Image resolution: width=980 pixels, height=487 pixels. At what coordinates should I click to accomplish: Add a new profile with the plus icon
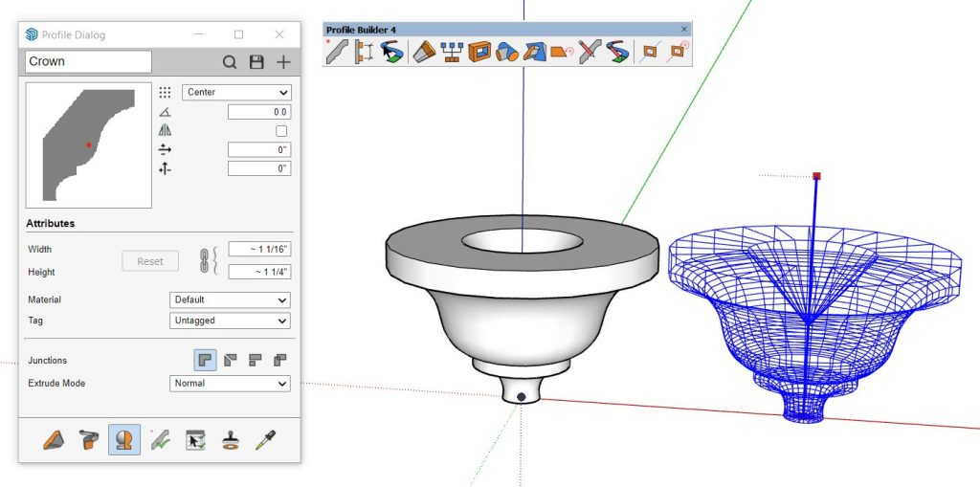click(283, 62)
